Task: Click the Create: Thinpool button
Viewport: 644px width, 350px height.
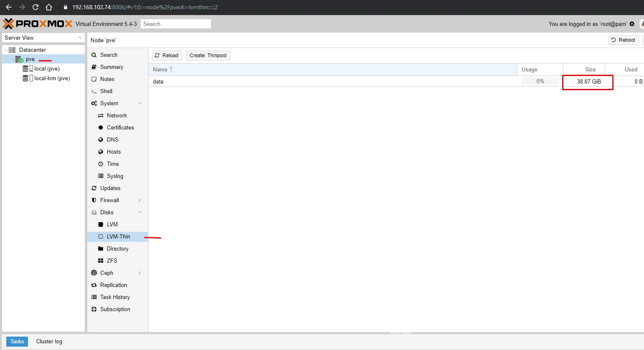Action: (x=208, y=55)
